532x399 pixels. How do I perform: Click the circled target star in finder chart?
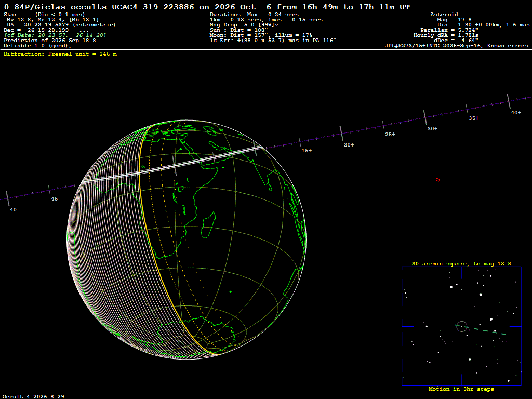point(462,326)
